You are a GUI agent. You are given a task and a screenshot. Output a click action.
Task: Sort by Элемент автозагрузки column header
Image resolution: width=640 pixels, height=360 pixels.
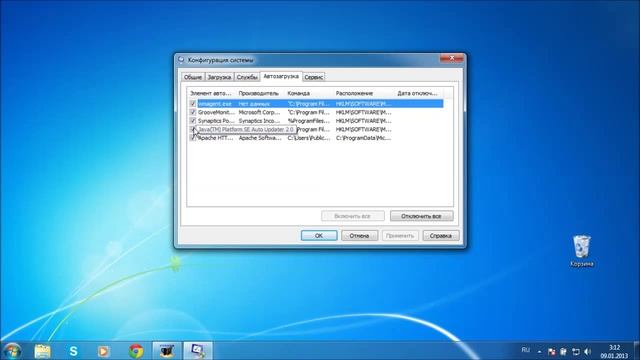click(211, 93)
